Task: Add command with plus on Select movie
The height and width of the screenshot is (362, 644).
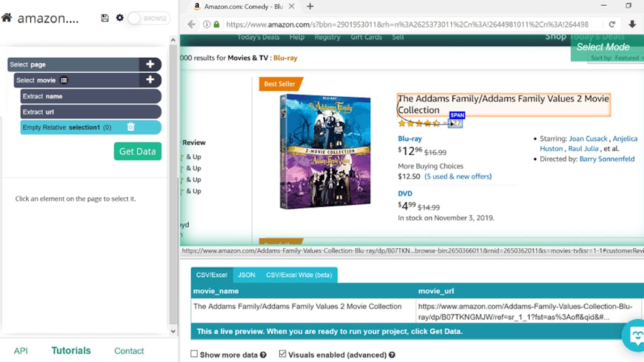Action: pyautogui.click(x=150, y=80)
